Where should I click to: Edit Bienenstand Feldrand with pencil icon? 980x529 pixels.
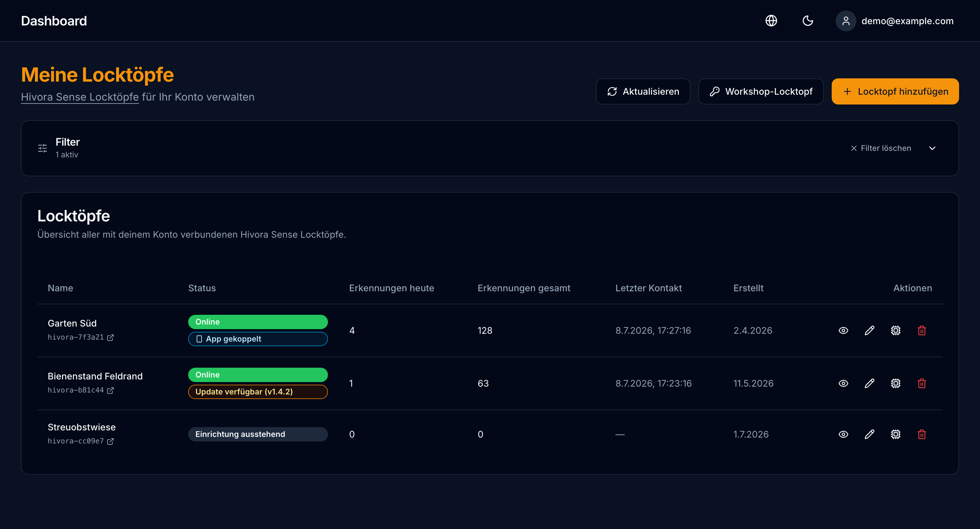tap(869, 383)
